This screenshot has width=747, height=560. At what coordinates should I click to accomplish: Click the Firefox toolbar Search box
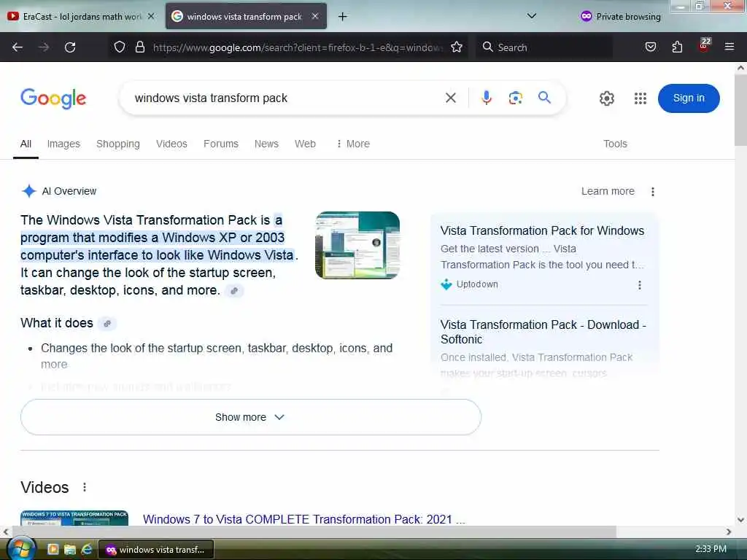point(544,47)
